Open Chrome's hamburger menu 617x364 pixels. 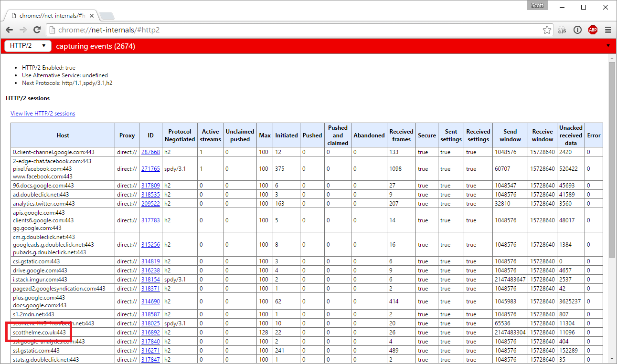coord(608,30)
